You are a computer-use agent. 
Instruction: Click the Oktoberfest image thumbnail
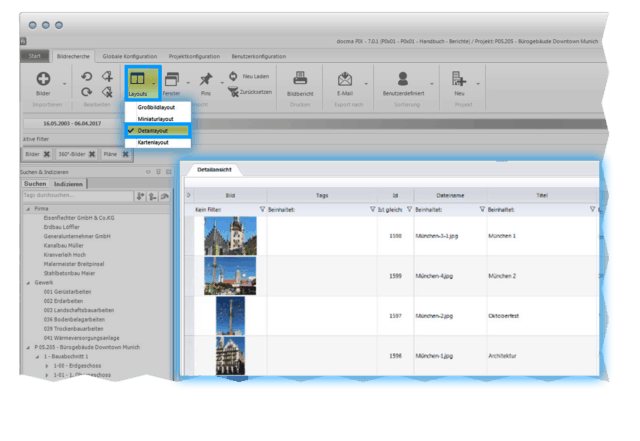coord(231,316)
